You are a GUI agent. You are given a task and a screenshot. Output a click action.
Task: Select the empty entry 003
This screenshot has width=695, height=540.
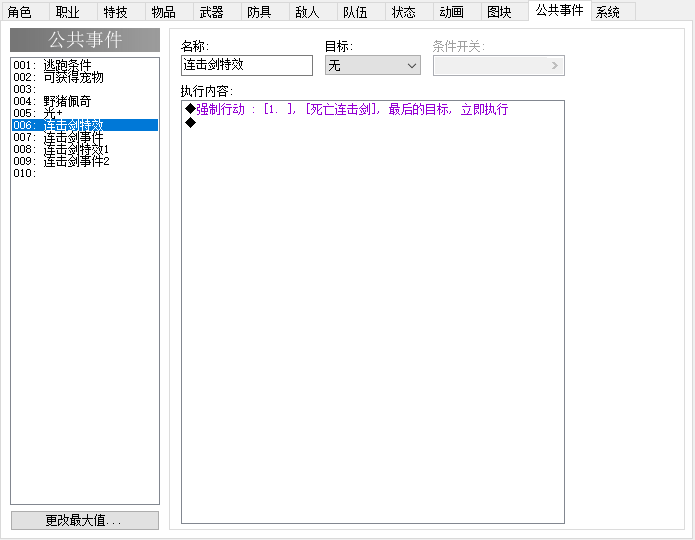click(x=85, y=89)
